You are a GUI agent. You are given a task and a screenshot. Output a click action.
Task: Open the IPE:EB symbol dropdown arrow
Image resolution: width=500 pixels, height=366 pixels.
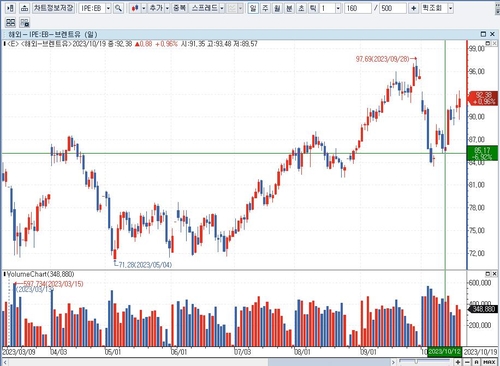(x=108, y=8)
